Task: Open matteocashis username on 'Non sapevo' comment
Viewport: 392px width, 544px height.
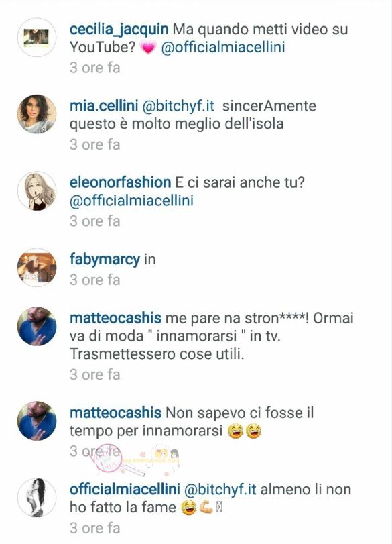Action: click(x=115, y=413)
